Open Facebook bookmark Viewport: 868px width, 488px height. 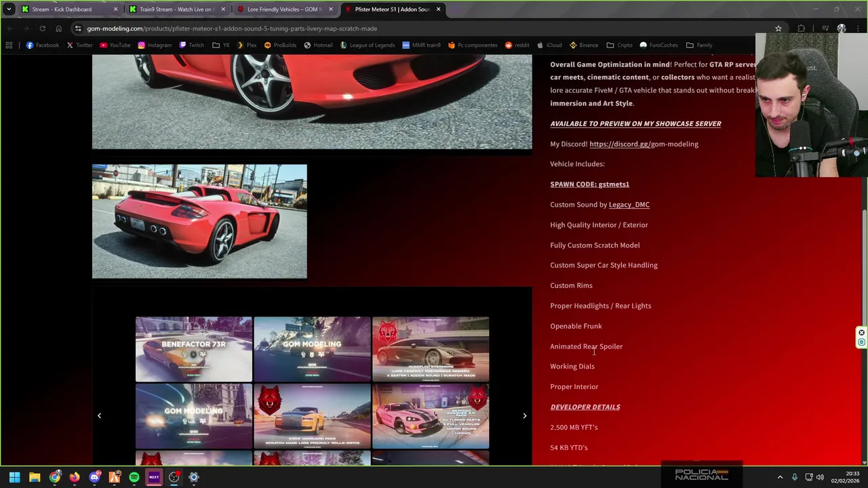43,45
